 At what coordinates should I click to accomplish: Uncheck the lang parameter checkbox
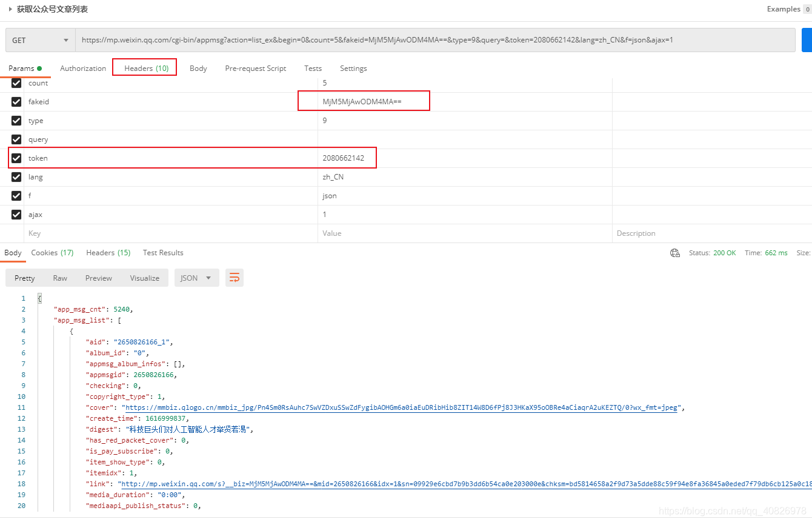16,177
